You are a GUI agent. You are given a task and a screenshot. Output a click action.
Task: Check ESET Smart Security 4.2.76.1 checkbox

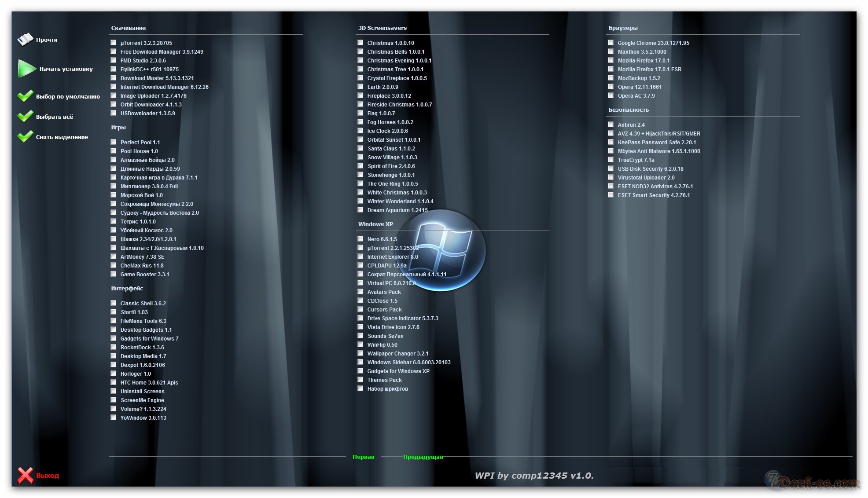(x=611, y=195)
